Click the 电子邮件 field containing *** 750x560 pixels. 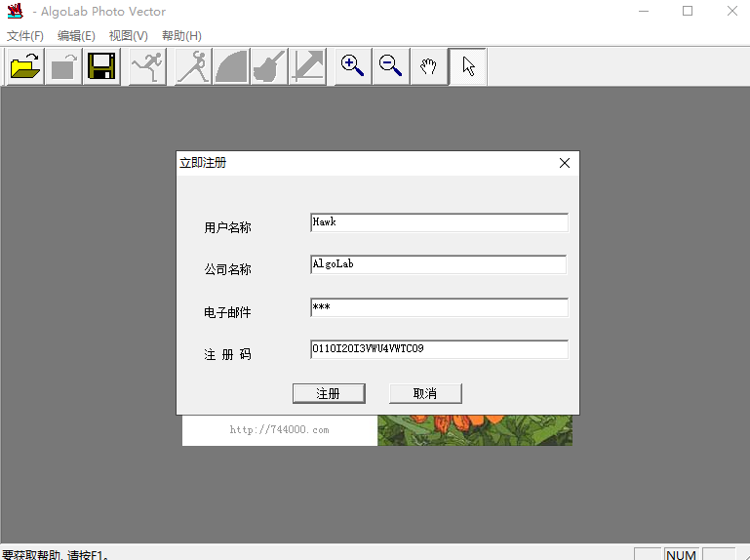coord(439,307)
